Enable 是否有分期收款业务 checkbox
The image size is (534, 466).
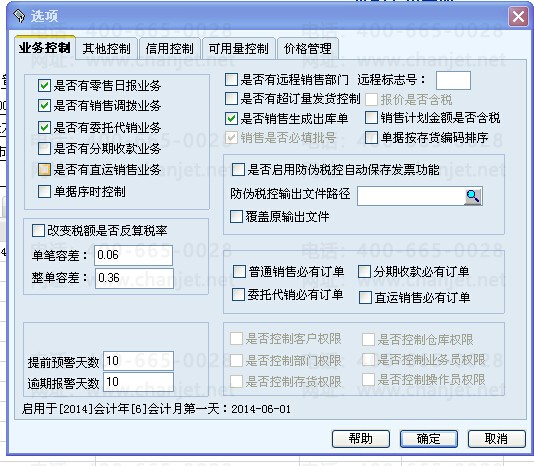[x=44, y=149]
